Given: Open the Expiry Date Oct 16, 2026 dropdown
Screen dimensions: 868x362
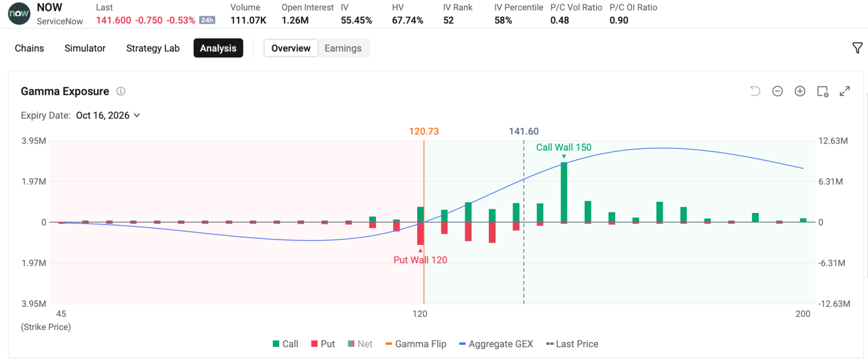Looking at the screenshot, I should 108,115.
